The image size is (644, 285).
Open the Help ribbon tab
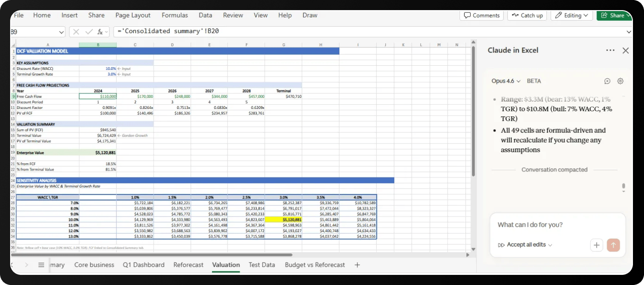285,15
